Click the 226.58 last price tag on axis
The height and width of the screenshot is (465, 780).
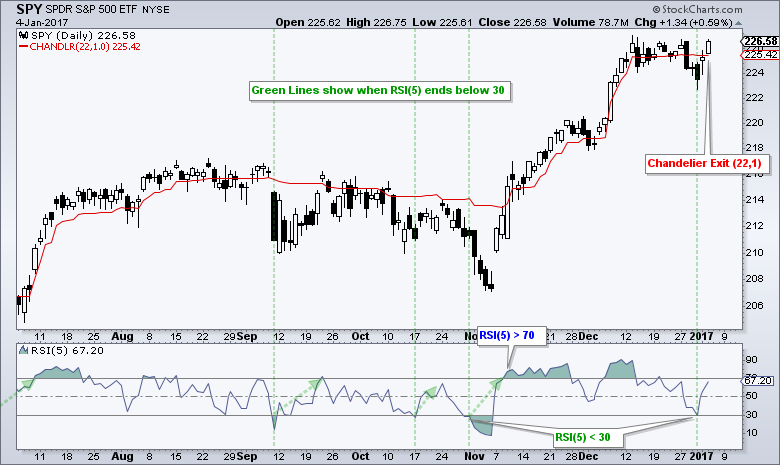pyautogui.click(x=761, y=42)
